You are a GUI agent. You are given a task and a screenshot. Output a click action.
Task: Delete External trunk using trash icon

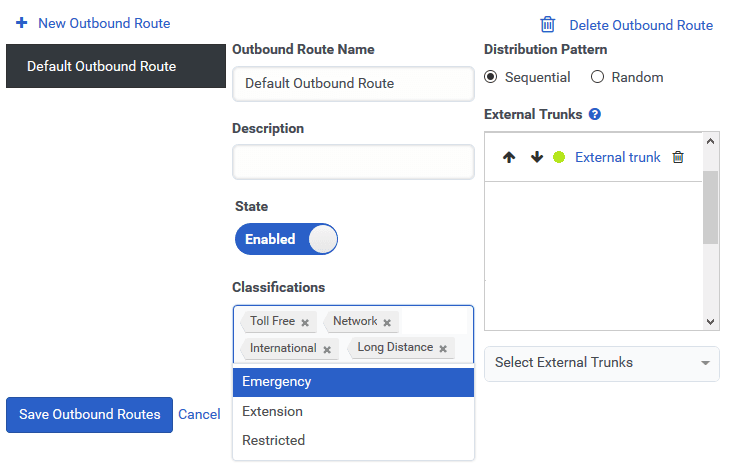tap(678, 158)
